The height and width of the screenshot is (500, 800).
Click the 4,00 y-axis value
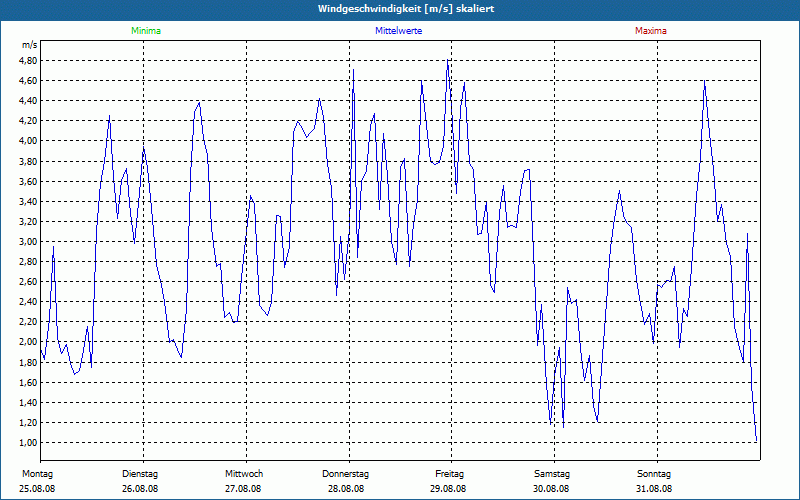tap(30, 141)
